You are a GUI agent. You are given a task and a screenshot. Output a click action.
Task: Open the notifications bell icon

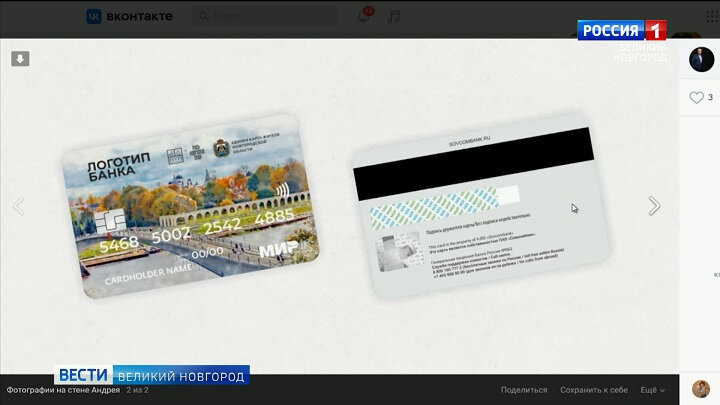click(363, 17)
